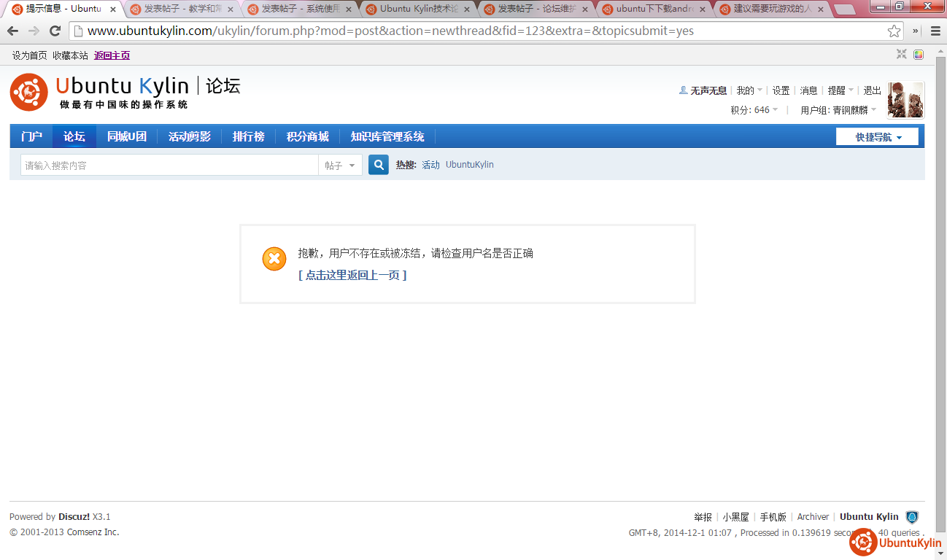Switch to the Ubuntu Kylin技术论 tab

point(418,9)
